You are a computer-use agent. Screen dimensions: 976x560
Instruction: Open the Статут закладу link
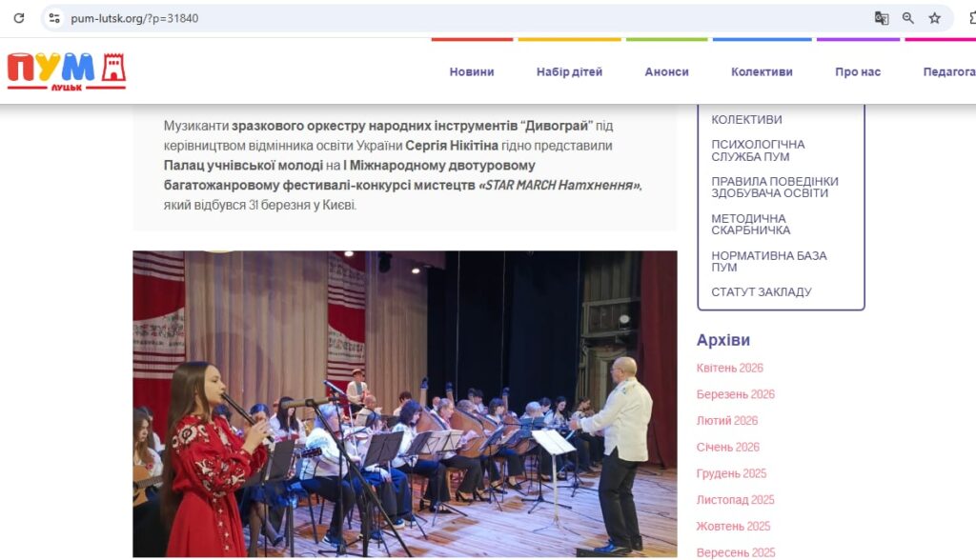point(762,291)
